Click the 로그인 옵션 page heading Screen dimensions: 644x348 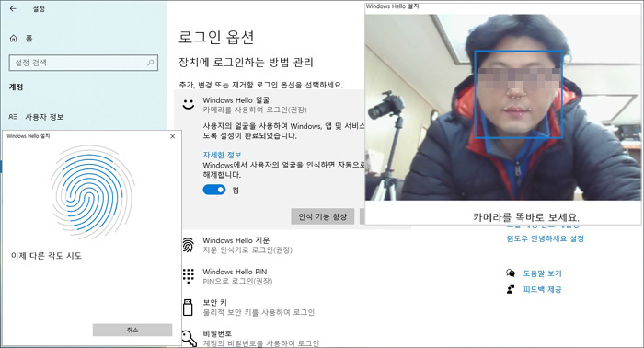click(x=216, y=37)
